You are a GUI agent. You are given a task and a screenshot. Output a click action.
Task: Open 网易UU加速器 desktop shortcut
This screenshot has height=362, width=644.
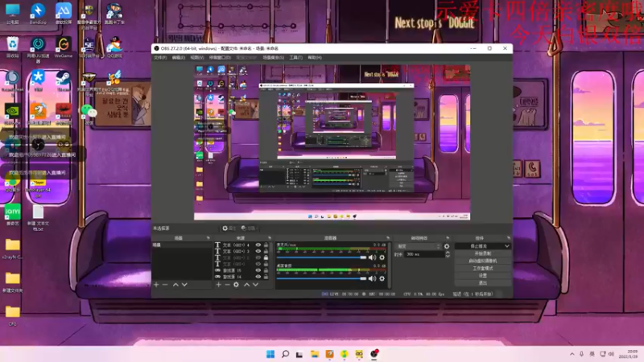pos(38,49)
